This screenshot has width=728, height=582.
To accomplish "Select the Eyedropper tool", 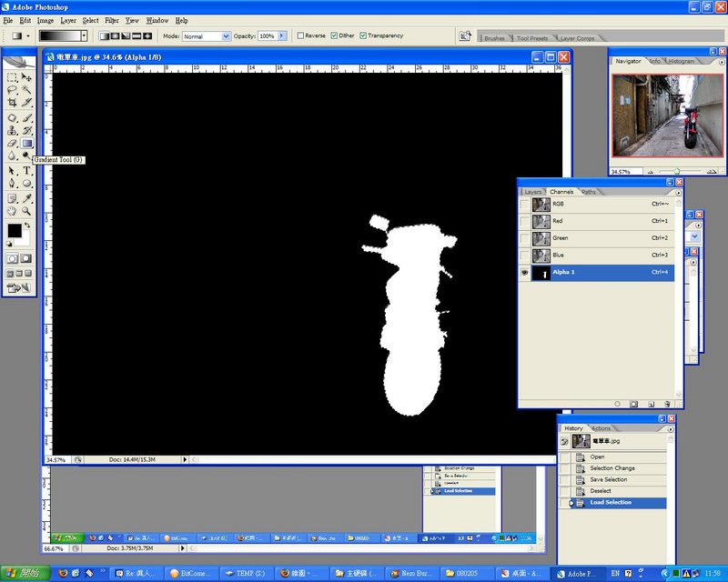I will point(26,198).
